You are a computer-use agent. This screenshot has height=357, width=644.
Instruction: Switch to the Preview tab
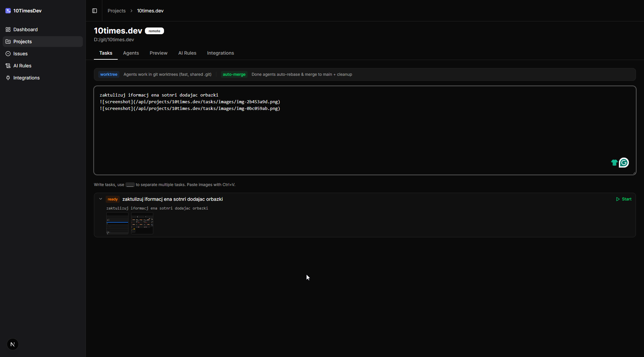(158, 53)
